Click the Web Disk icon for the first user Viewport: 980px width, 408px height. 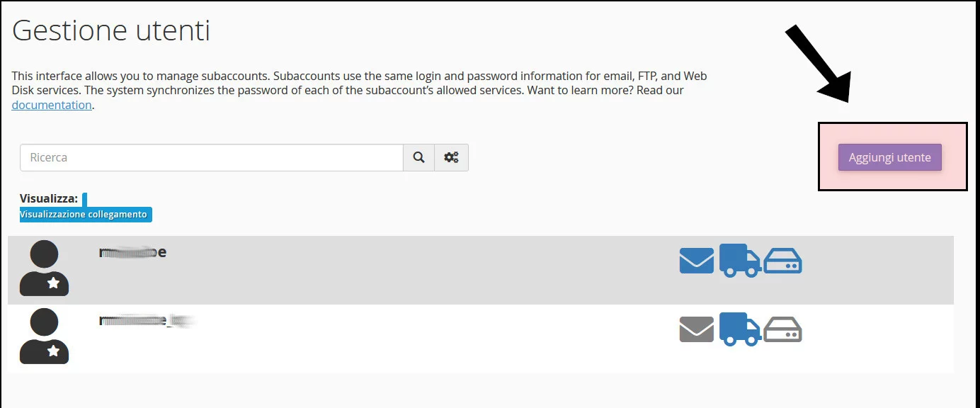click(x=782, y=260)
